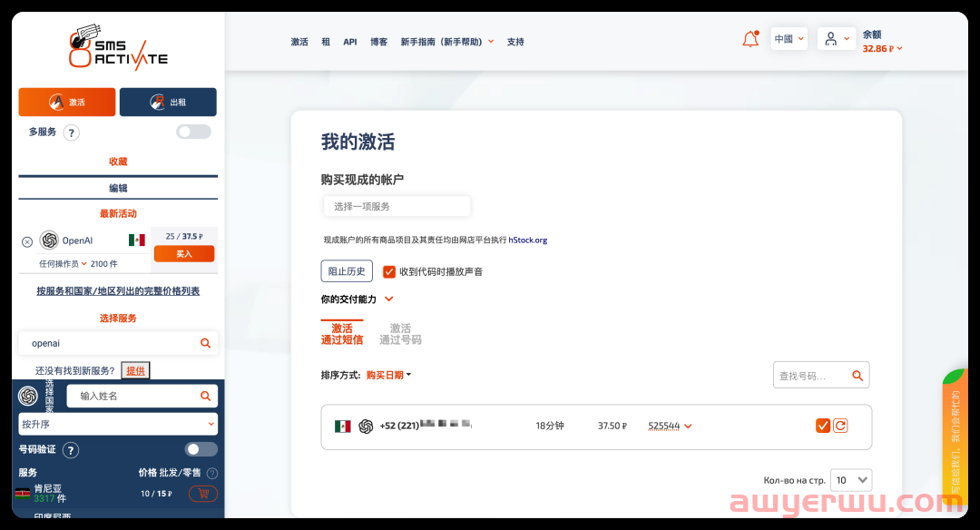
Task: Expand the balance 32.86 dropdown
Action: point(882,49)
